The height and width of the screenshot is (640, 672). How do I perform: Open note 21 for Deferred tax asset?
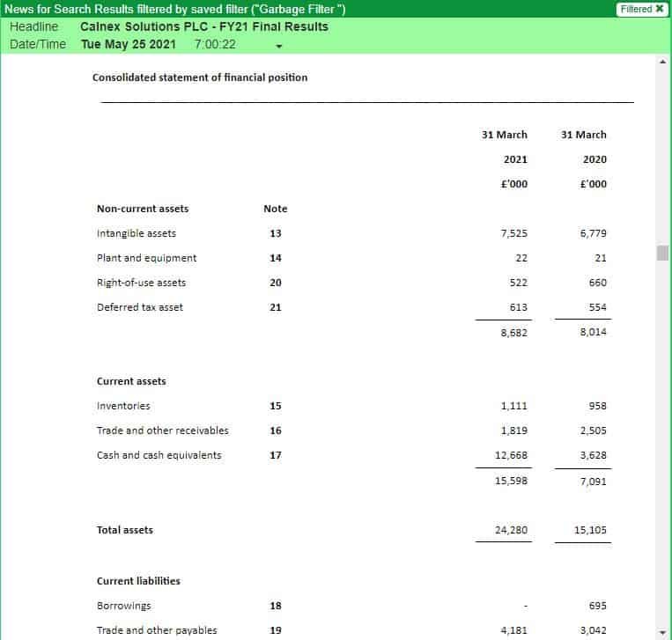[x=275, y=307]
